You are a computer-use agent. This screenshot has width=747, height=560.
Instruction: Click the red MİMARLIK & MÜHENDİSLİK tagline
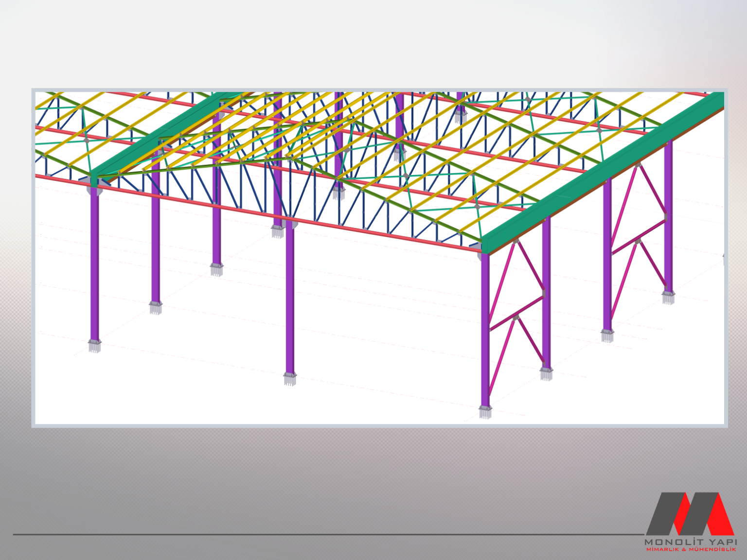coord(691,549)
